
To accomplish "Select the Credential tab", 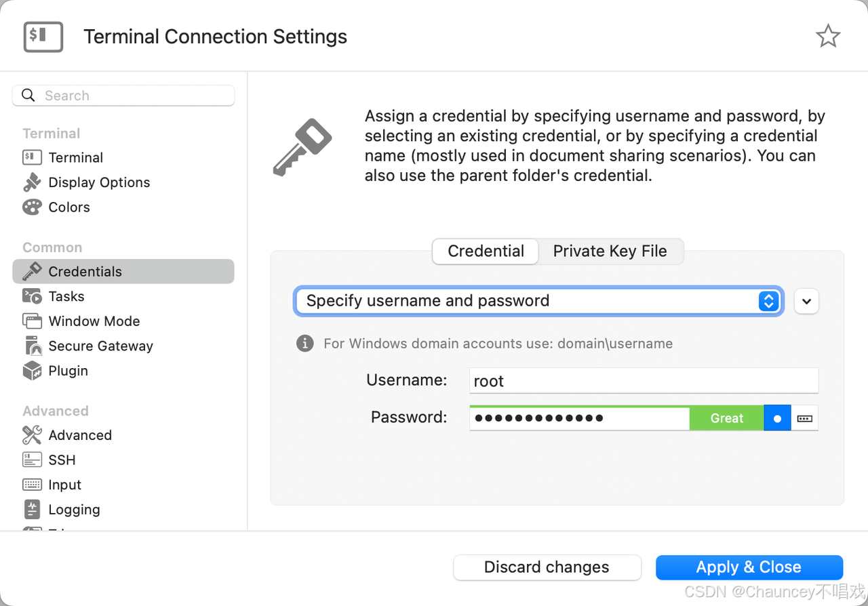I will tap(486, 251).
